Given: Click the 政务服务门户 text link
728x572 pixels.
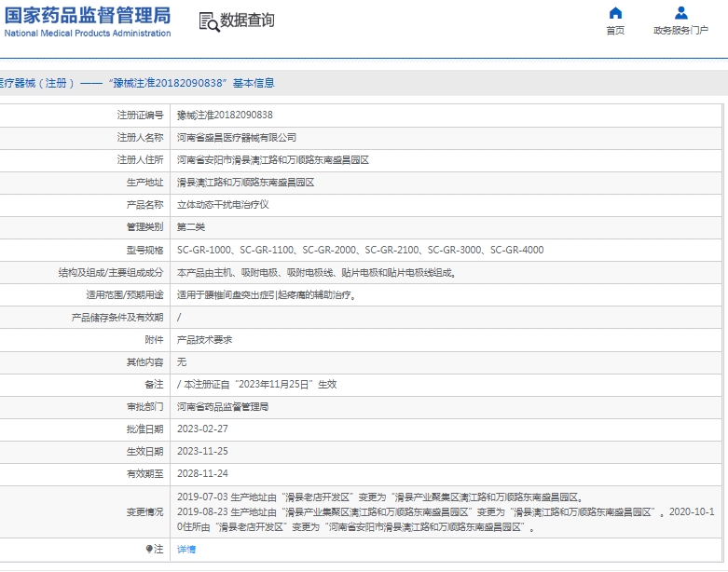Looking at the screenshot, I should tap(680, 31).
